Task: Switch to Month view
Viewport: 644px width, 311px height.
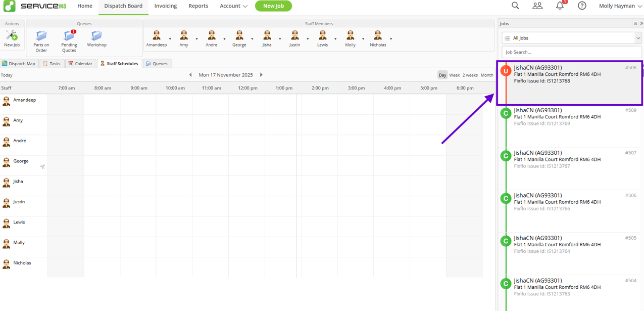Action: [487, 75]
